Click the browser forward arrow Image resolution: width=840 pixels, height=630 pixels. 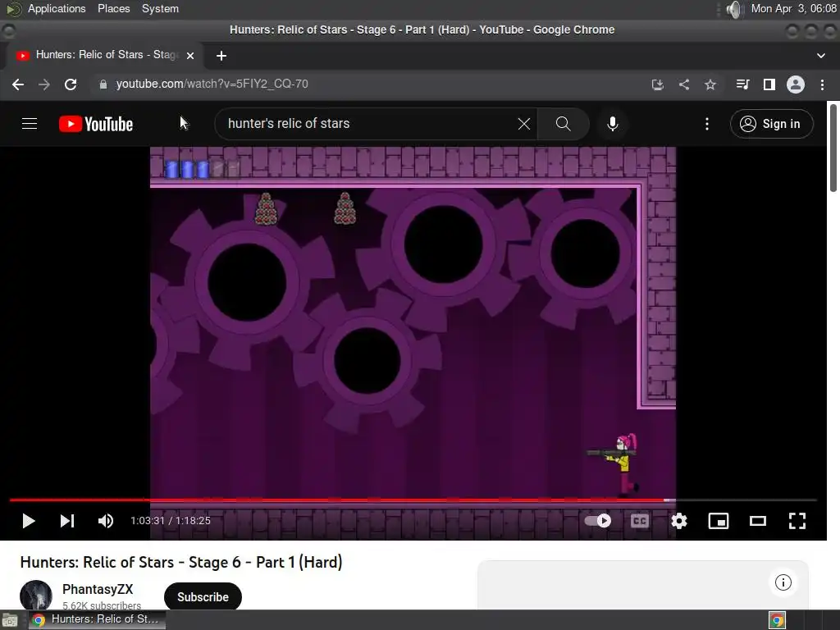(x=44, y=84)
